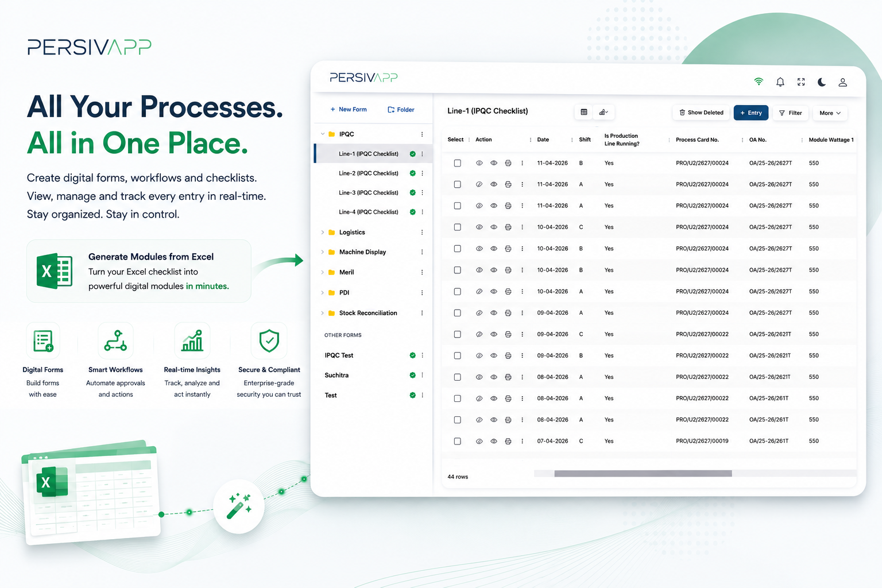Expand the PDI folder
The width and height of the screenshot is (882, 588).
[323, 293]
